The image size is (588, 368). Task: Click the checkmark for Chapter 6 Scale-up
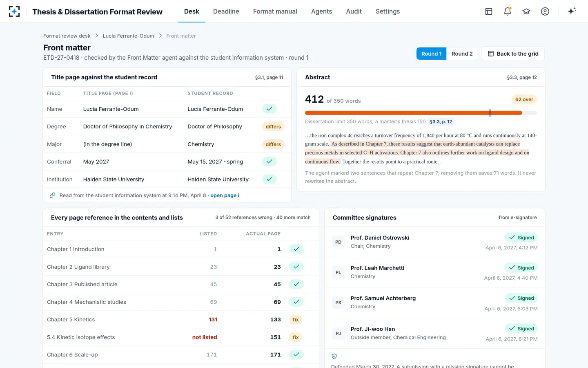tap(296, 355)
